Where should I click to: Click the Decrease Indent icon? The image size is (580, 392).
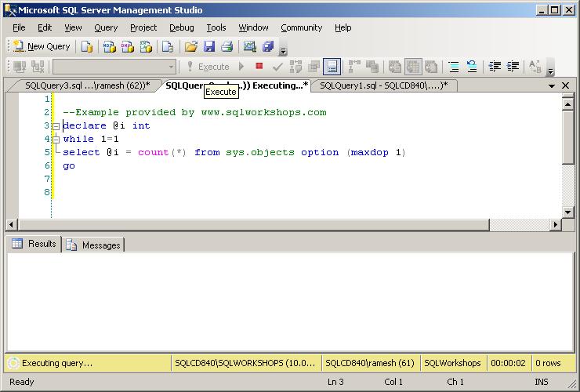click(495, 67)
